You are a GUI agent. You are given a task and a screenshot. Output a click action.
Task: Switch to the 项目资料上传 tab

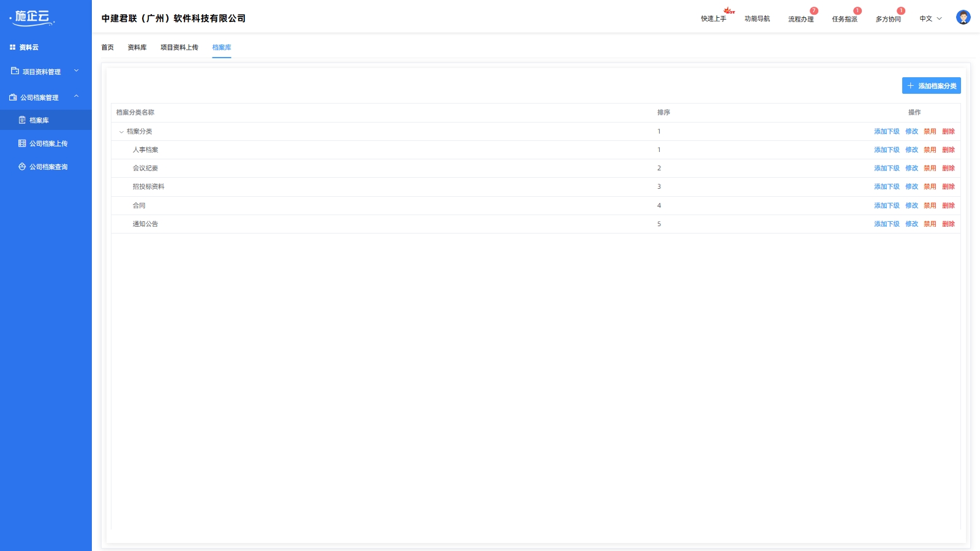pos(179,47)
